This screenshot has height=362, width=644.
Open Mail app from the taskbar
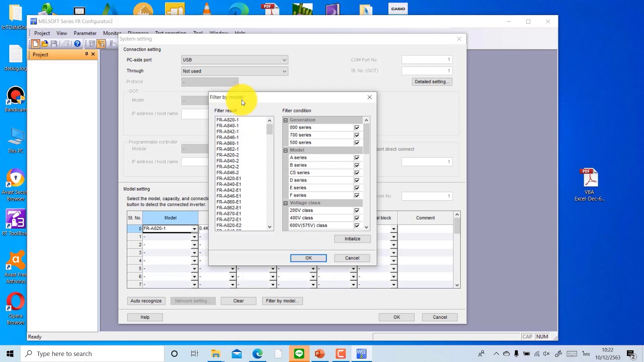coord(236,354)
